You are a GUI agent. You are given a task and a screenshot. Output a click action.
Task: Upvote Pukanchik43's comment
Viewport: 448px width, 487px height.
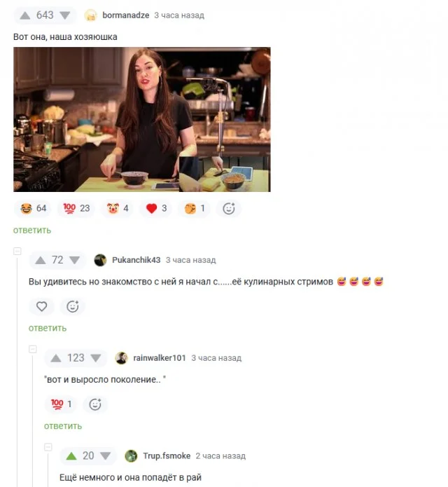(x=41, y=260)
